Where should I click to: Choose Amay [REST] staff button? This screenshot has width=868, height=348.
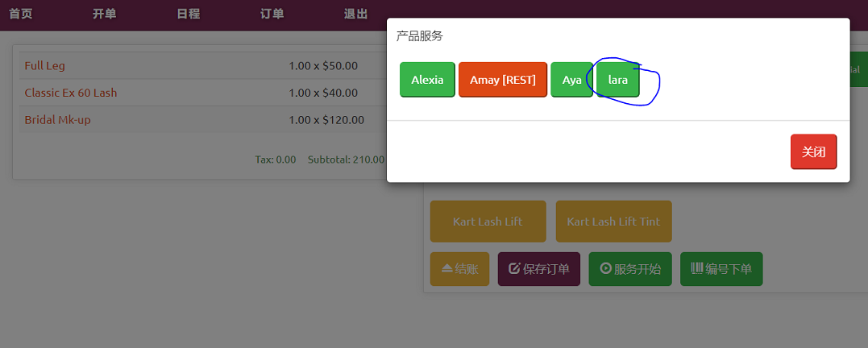(x=503, y=80)
